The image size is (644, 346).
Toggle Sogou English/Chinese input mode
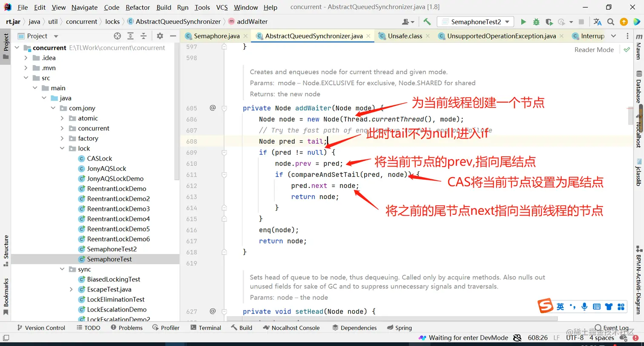tap(560, 306)
